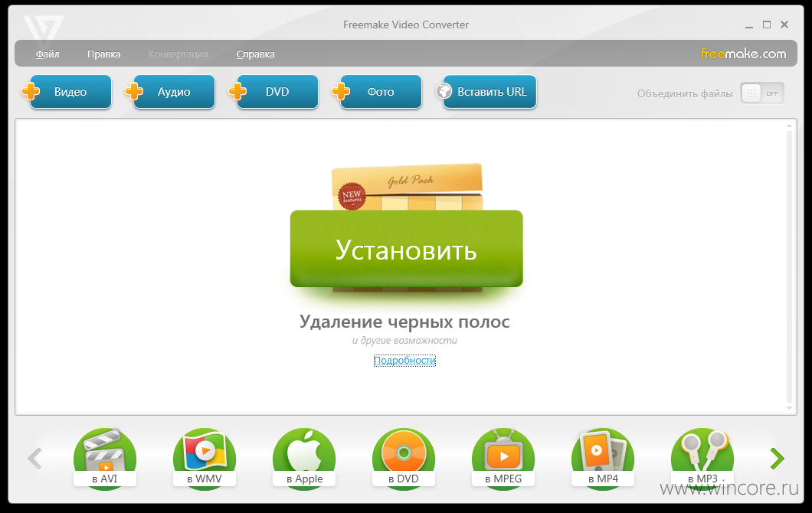Show previous formats with gray left arrow
This screenshot has height=513, width=812.
coord(34,459)
